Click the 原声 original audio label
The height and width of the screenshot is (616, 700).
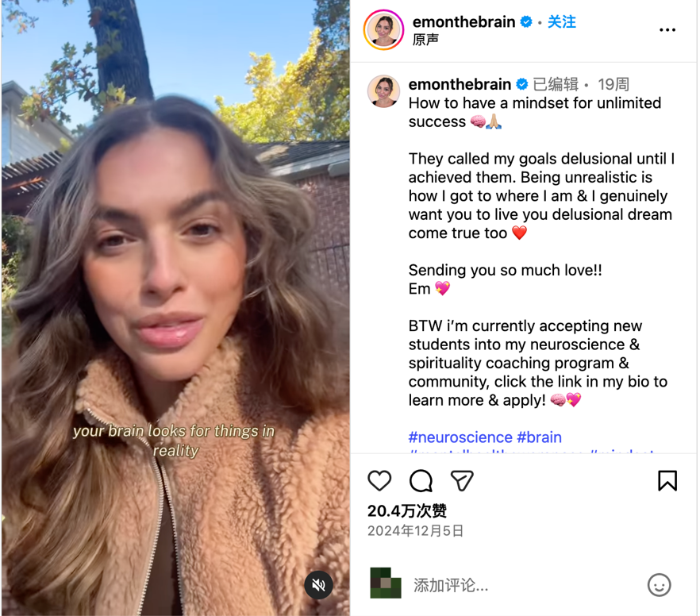(x=425, y=40)
